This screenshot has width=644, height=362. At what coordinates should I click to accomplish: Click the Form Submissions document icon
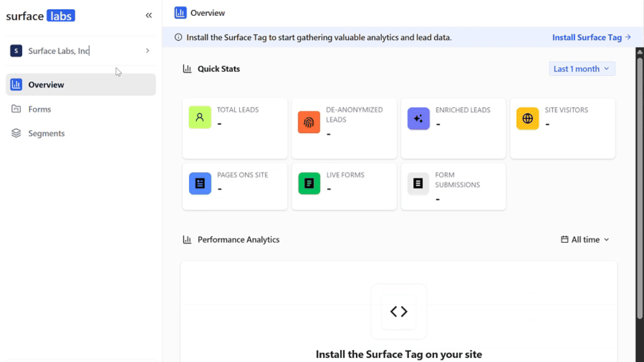point(418,183)
